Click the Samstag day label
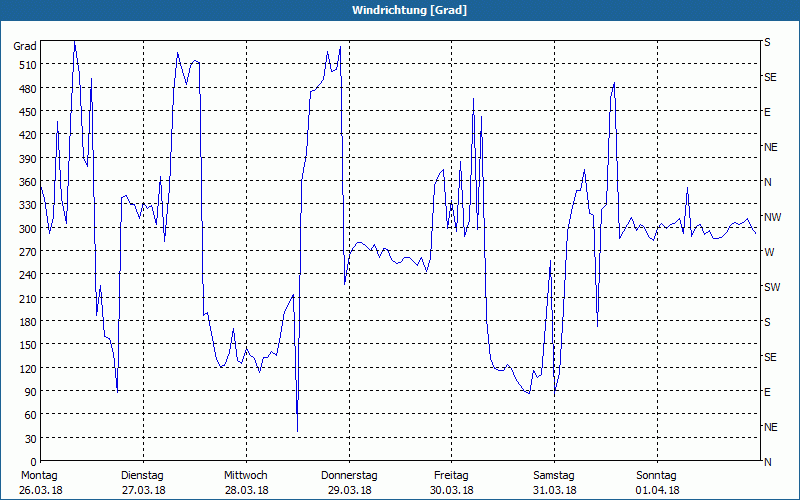This screenshot has width=800, height=500. 554,476
